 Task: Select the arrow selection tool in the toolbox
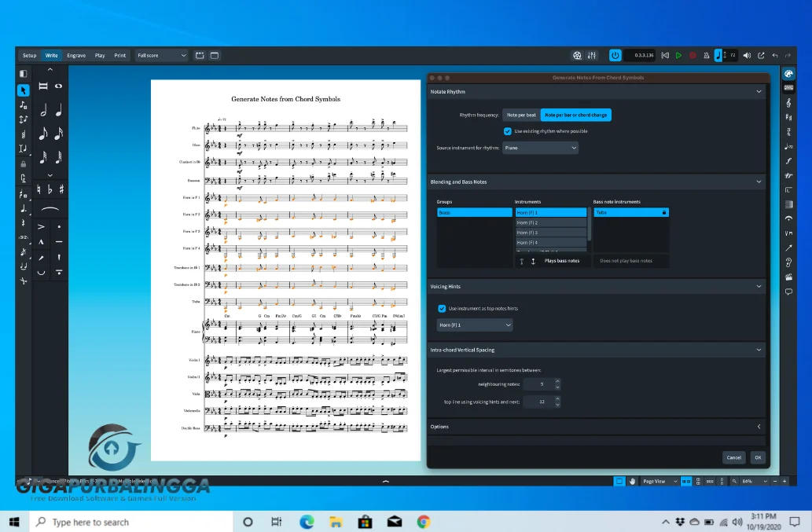23,90
